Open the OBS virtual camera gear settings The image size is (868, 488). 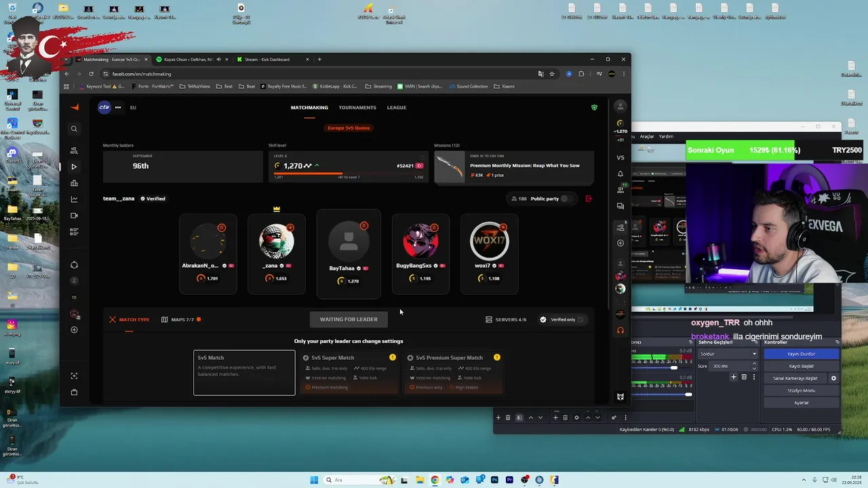(x=833, y=378)
